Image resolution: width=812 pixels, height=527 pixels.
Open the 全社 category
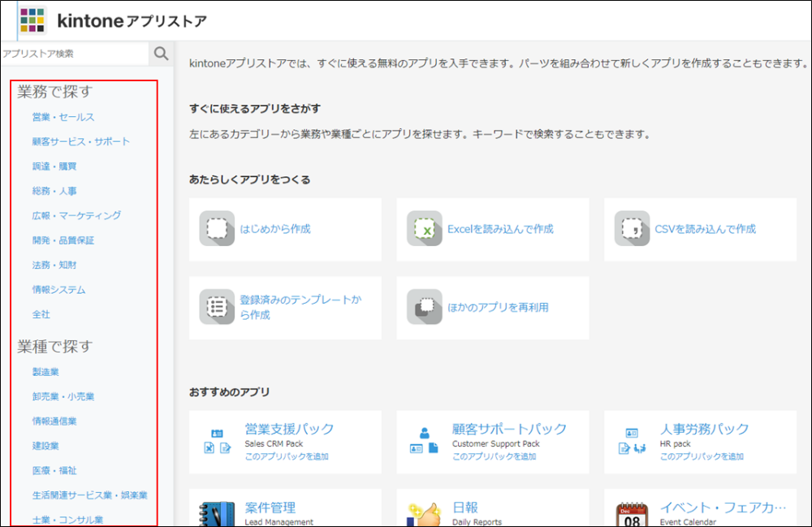point(41,314)
